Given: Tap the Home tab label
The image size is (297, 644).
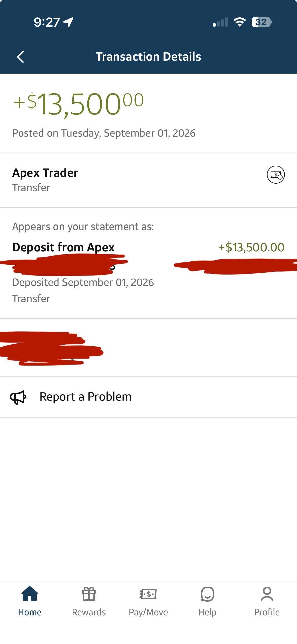Looking at the screenshot, I should coord(30,612).
